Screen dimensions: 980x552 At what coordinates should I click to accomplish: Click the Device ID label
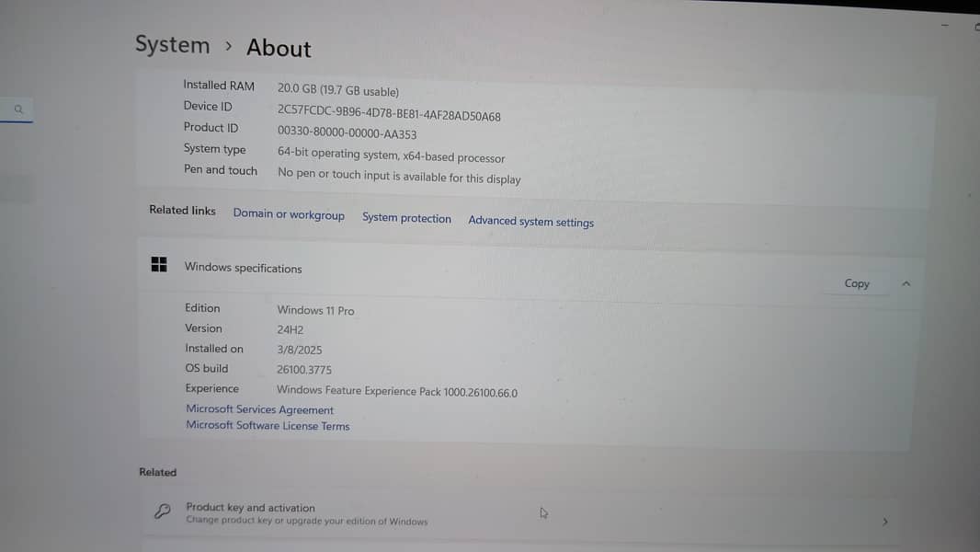tap(208, 107)
